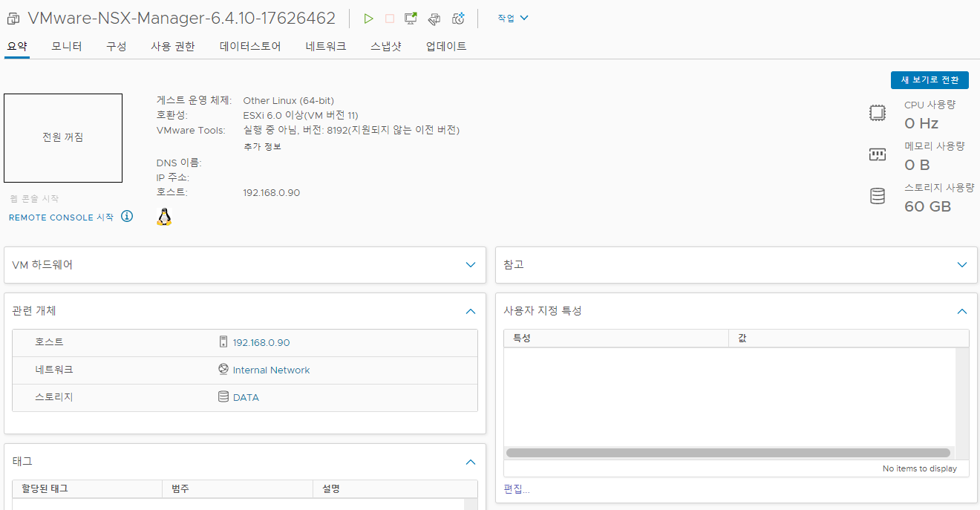Screen dimensions: 980x510
Task: Click the info icon beside Remote Console
Action: (127, 217)
